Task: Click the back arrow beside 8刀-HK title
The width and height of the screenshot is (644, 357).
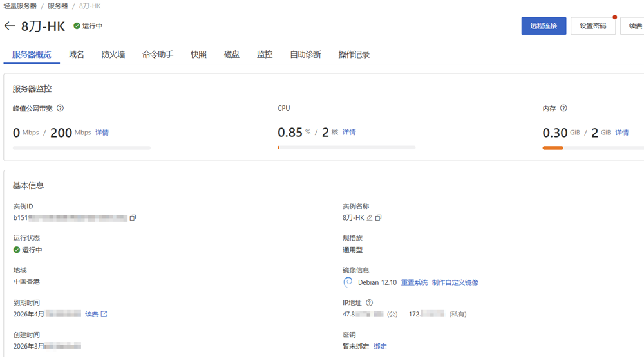Action: tap(9, 26)
